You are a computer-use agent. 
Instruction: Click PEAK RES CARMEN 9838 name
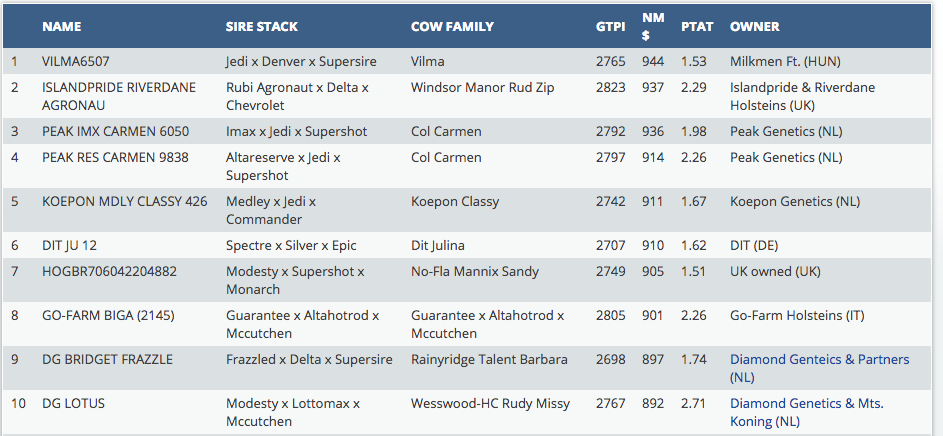click(115, 158)
